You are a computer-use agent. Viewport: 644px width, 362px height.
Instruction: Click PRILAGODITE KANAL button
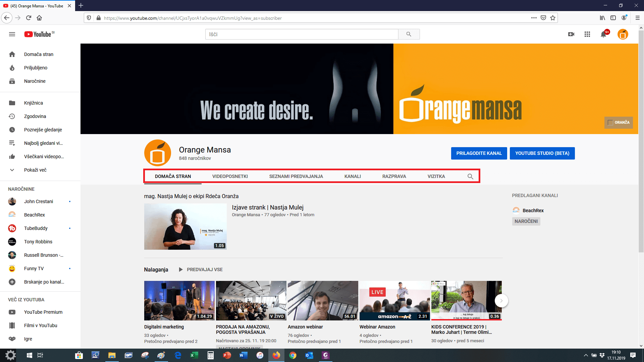[479, 153]
